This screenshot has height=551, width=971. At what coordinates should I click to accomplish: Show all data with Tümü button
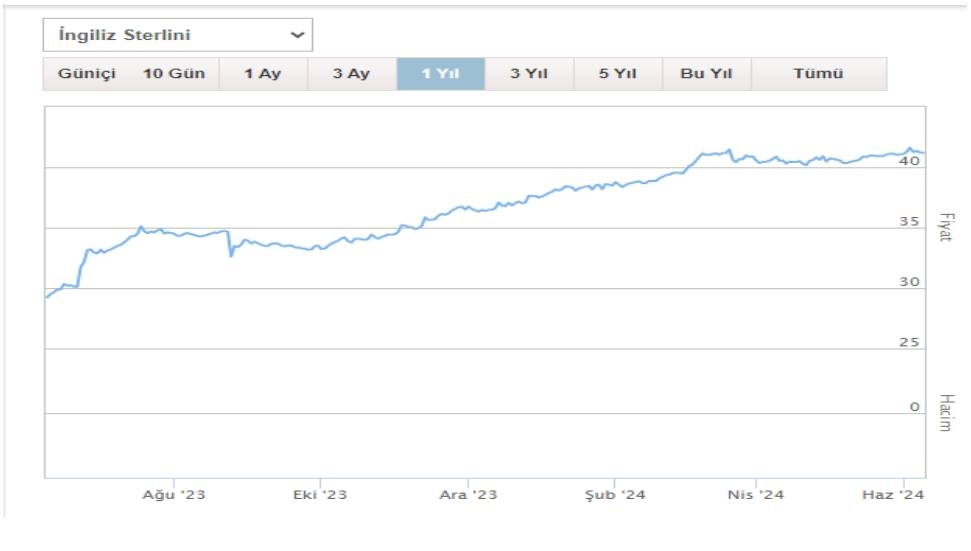tap(818, 74)
